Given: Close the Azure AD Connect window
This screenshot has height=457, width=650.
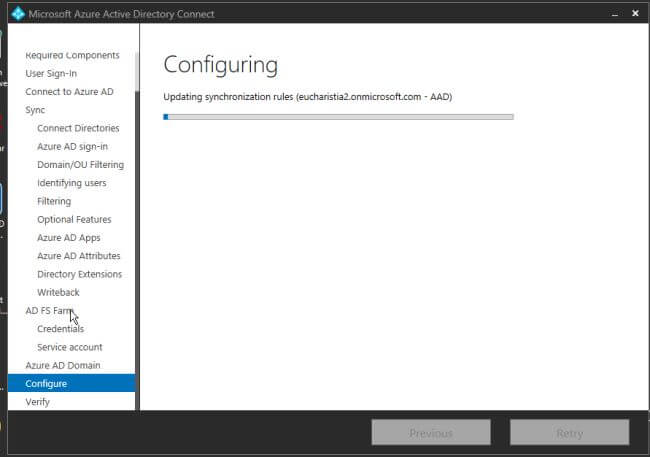Looking at the screenshot, I should tap(635, 13).
